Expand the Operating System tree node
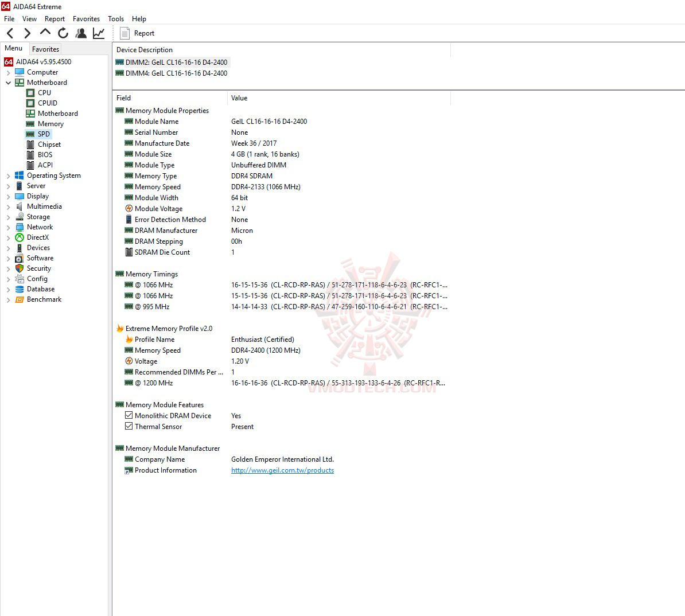Viewport: 685px width, 616px height. [8, 176]
